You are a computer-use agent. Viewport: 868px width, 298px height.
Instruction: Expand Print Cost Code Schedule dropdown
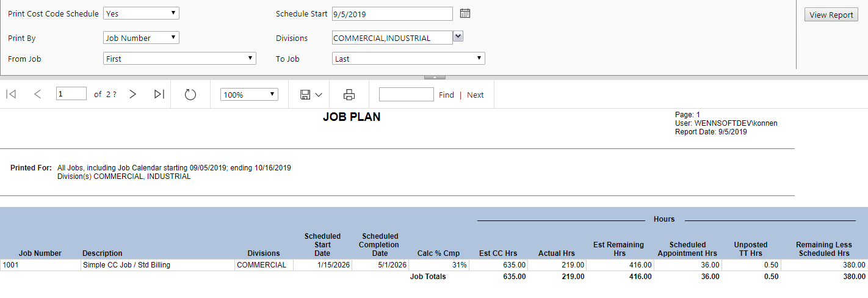pyautogui.click(x=141, y=13)
